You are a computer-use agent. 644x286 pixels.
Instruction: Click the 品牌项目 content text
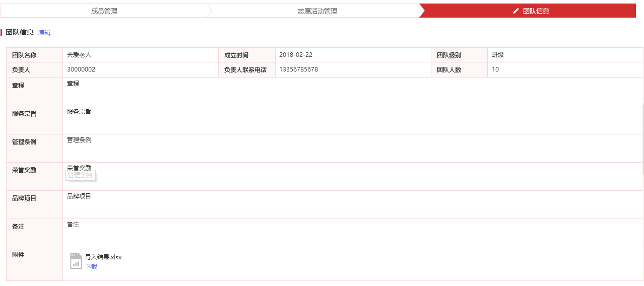coord(79,196)
